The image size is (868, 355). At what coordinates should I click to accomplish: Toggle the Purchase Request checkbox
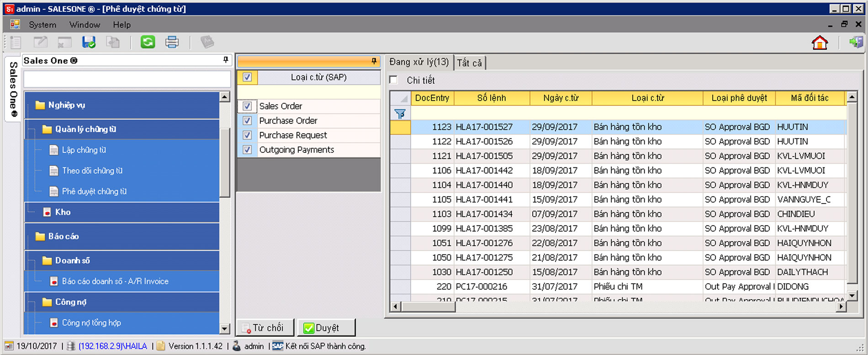click(x=247, y=135)
